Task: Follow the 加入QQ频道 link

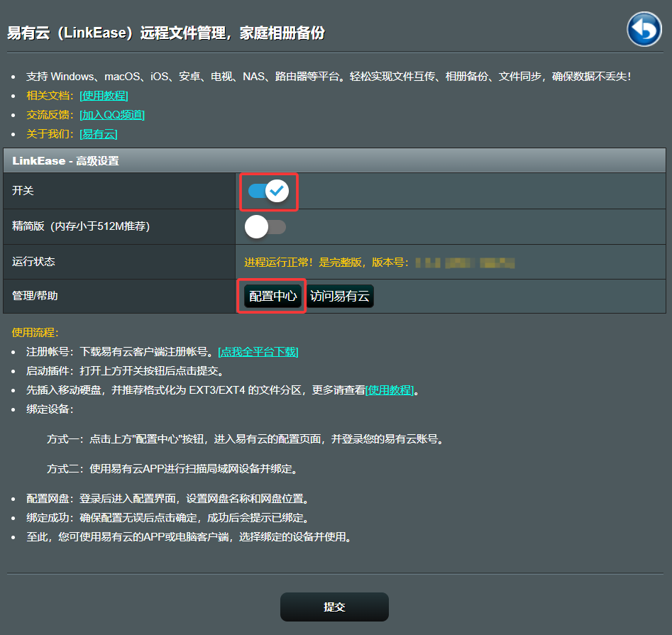Action: pyautogui.click(x=112, y=115)
